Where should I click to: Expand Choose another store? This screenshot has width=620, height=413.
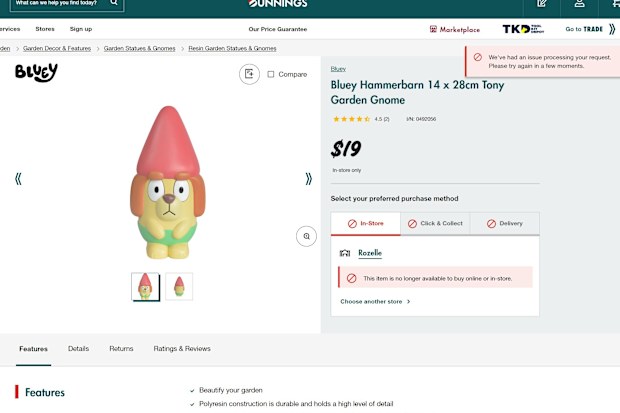(375, 301)
